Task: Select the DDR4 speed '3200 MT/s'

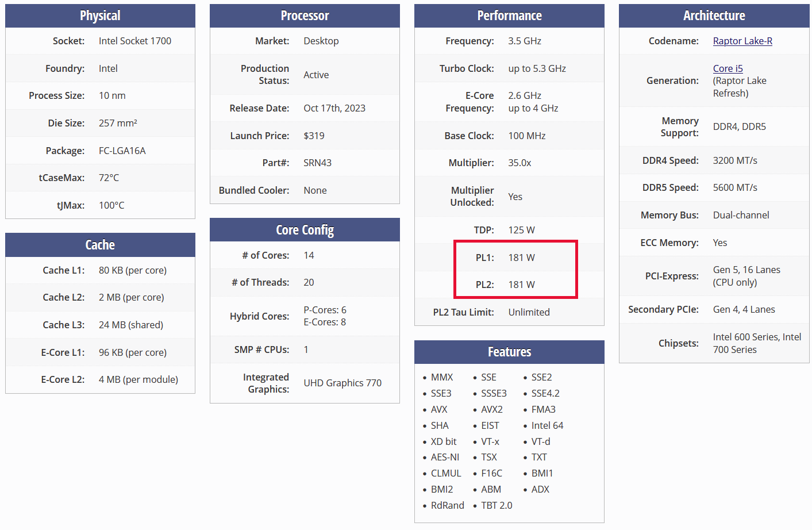Action: click(735, 160)
